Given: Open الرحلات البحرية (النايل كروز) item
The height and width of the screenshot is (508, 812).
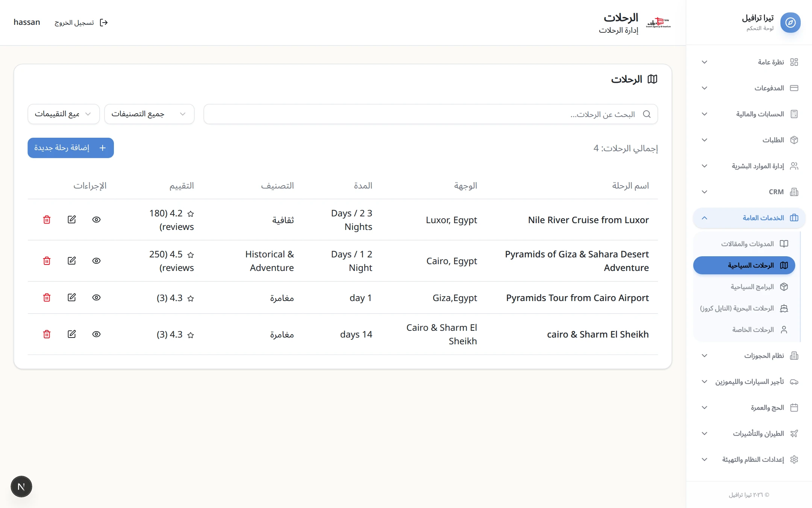Looking at the screenshot, I should tap(744, 308).
